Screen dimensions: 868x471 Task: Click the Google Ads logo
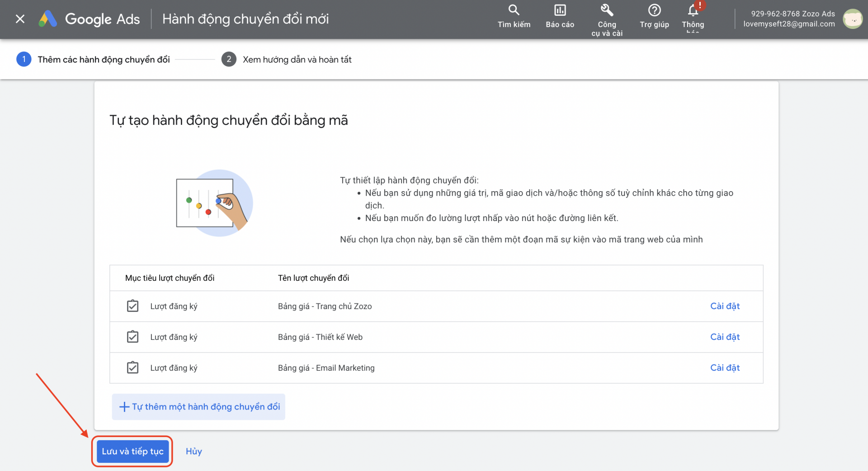click(89, 19)
